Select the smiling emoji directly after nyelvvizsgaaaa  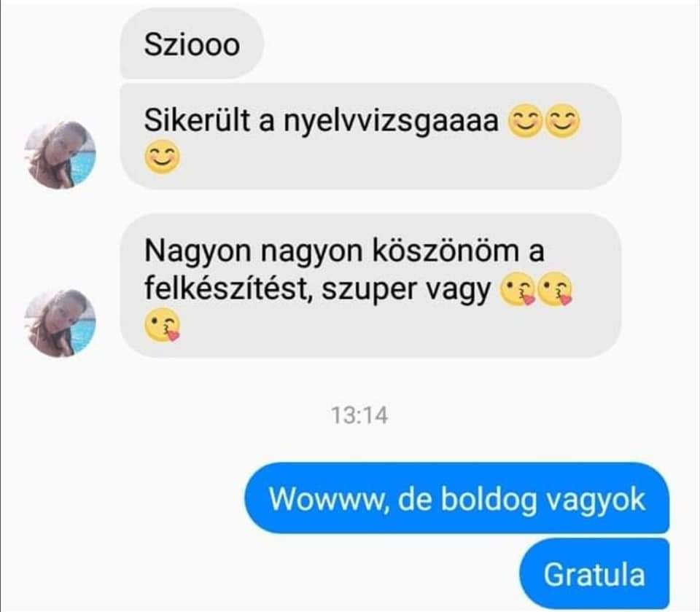tap(526, 122)
